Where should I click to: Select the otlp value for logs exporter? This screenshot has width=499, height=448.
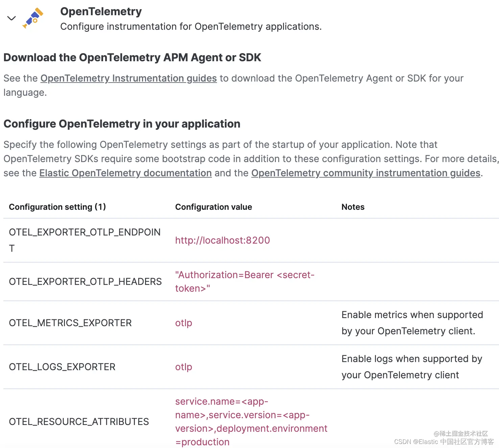pos(184,367)
